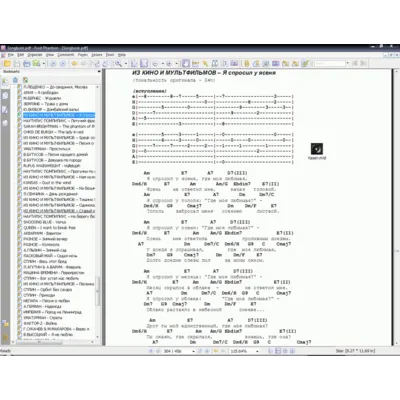Viewport: 400px width, 400px height.
Task: Click the zoom out minus icon
Action: pyautogui.click(x=155, y=63)
